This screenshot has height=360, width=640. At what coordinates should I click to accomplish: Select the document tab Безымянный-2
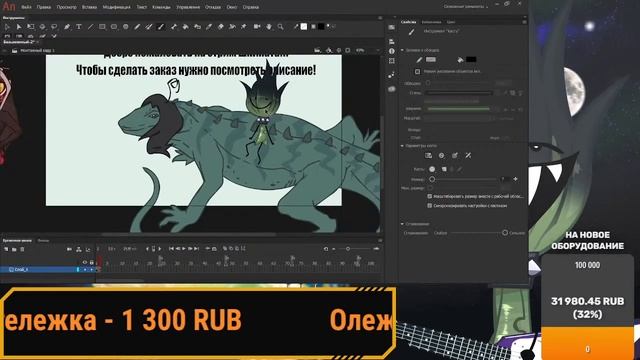coord(18,42)
